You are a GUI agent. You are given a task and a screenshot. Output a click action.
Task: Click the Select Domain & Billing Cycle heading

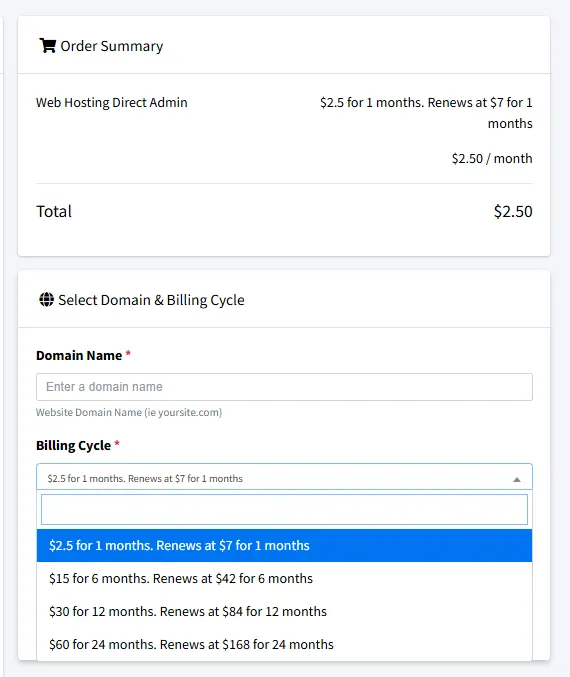pos(151,300)
